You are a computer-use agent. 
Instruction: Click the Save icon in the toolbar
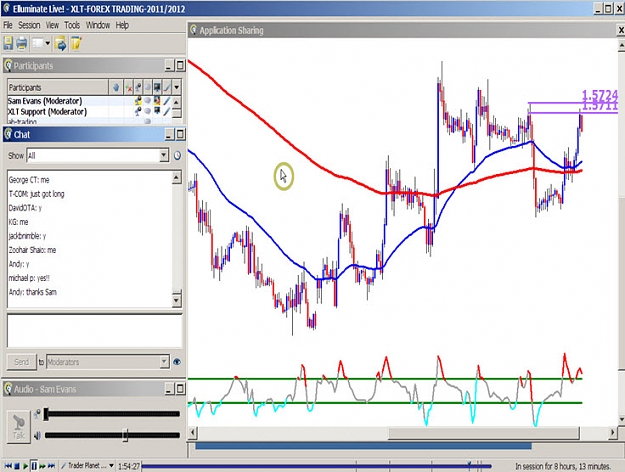tap(8, 43)
